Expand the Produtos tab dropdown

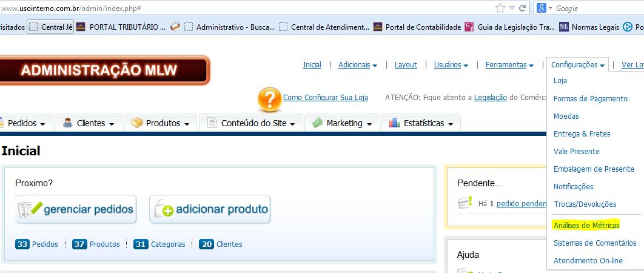click(x=187, y=124)
